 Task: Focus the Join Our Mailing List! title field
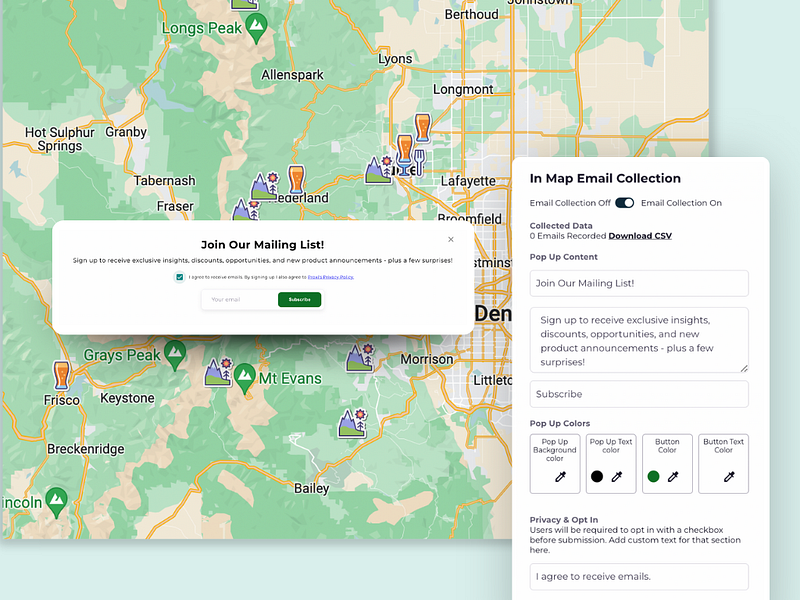(639, 283)
